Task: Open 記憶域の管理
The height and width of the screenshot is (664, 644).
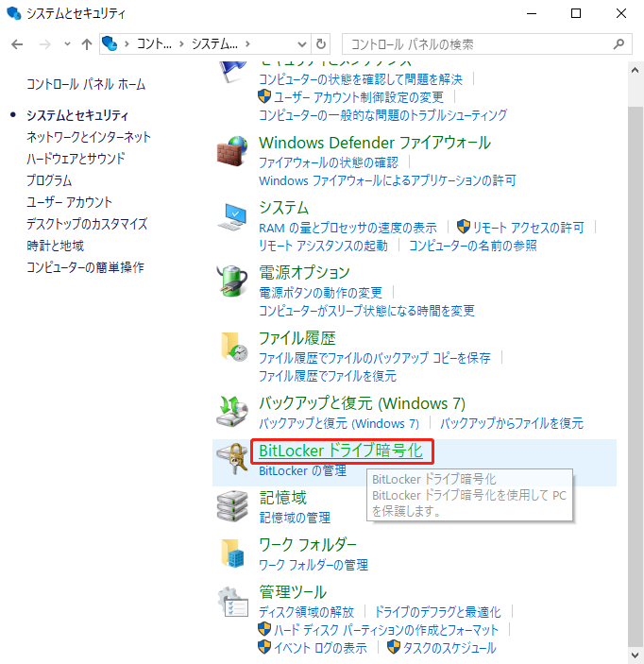Action: [295, 518]
